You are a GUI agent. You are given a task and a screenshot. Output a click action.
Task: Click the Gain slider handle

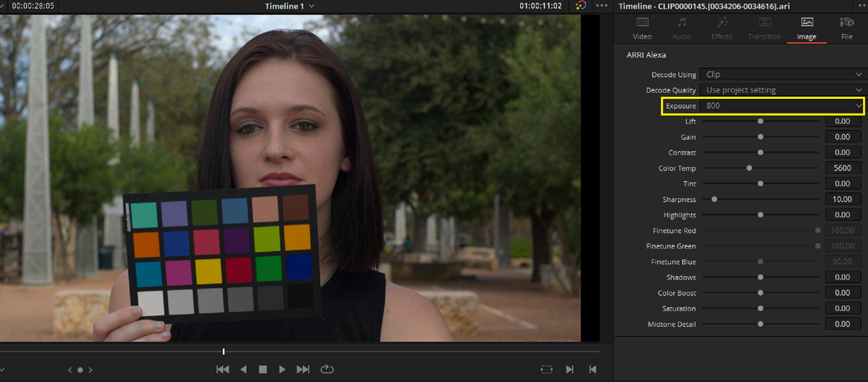click(761, 137)
